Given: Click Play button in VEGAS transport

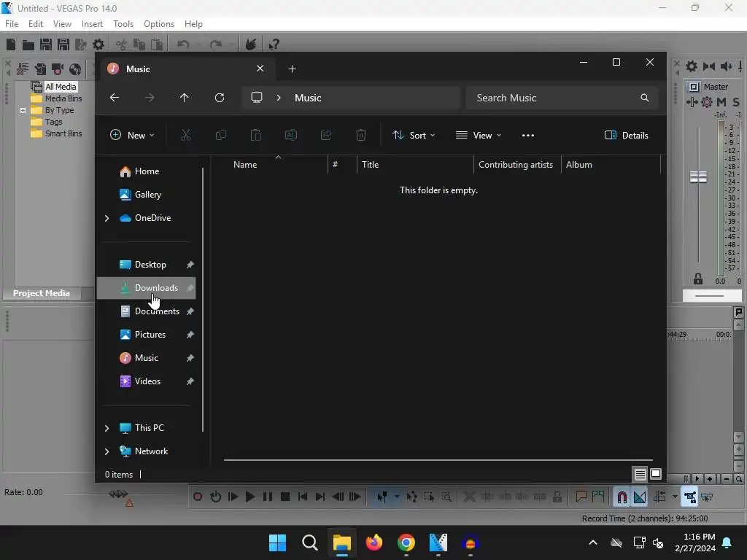Looking at the screenshot, I should click(x=250, y=497).
